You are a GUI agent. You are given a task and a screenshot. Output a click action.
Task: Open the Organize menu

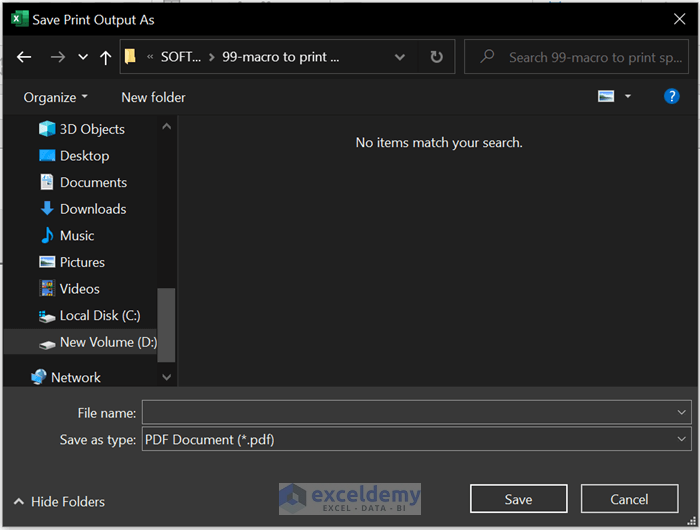(x=55, y=97)
